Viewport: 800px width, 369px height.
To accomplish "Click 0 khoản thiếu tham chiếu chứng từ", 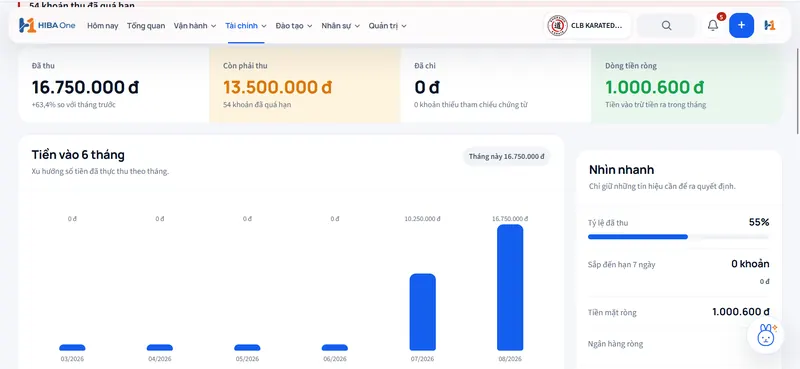I will pyautogui.click(x=470, y=105).
